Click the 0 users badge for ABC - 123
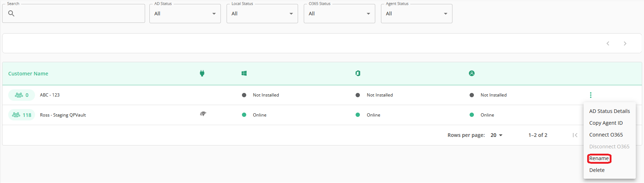The width and height of the screenshot is (644, 183). tap(22, 95)
